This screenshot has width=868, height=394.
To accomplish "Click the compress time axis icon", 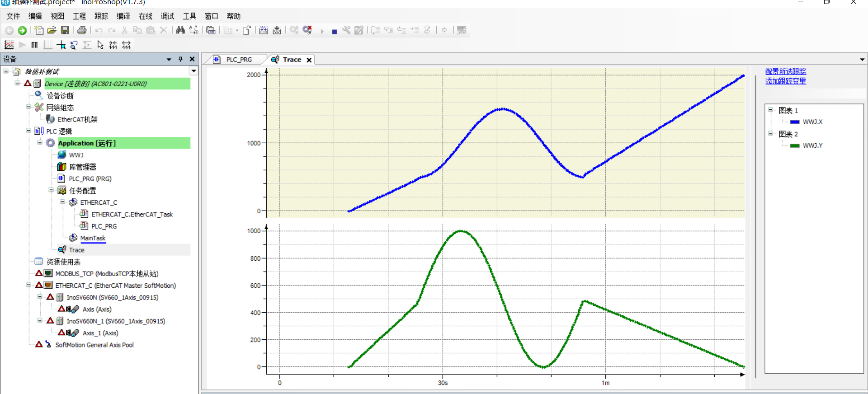I will 113,45.
